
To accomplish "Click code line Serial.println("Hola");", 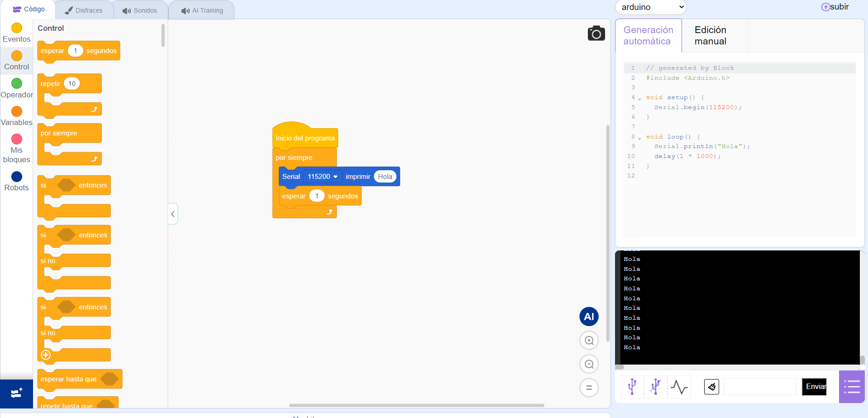I will (702, 146).
